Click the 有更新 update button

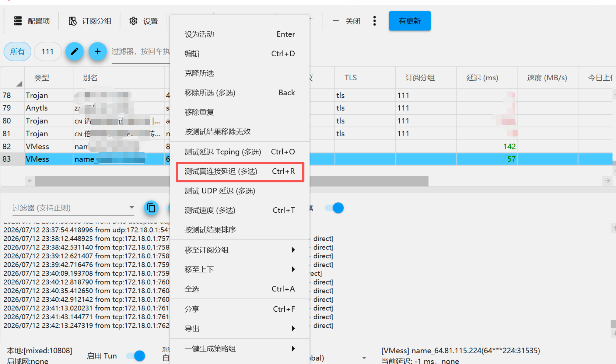point(410,21)
